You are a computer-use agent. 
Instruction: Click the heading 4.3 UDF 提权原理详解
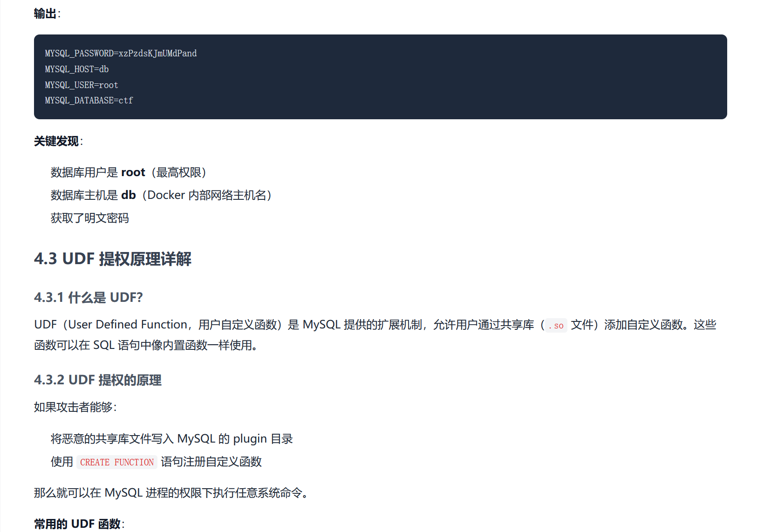point(113,259)
